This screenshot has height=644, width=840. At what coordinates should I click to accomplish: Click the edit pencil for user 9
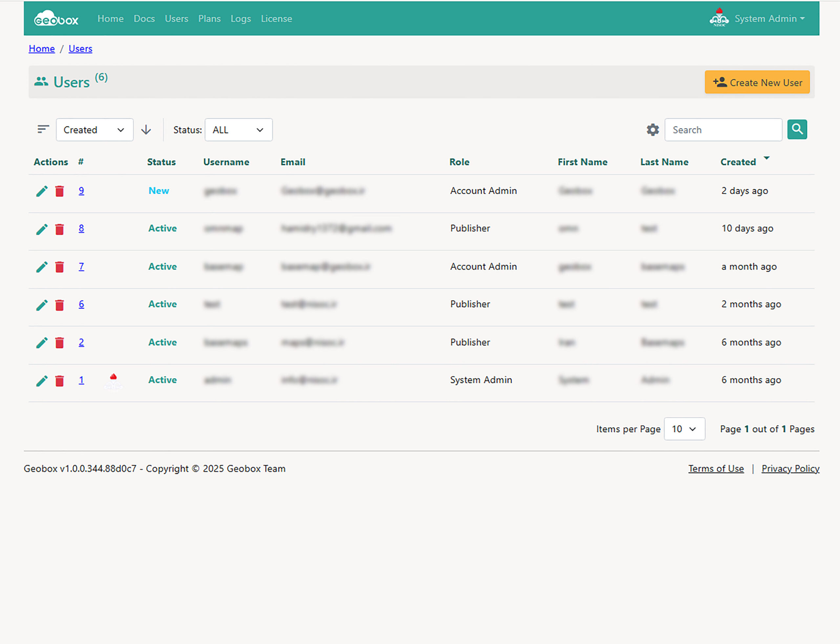click(42, 191)
